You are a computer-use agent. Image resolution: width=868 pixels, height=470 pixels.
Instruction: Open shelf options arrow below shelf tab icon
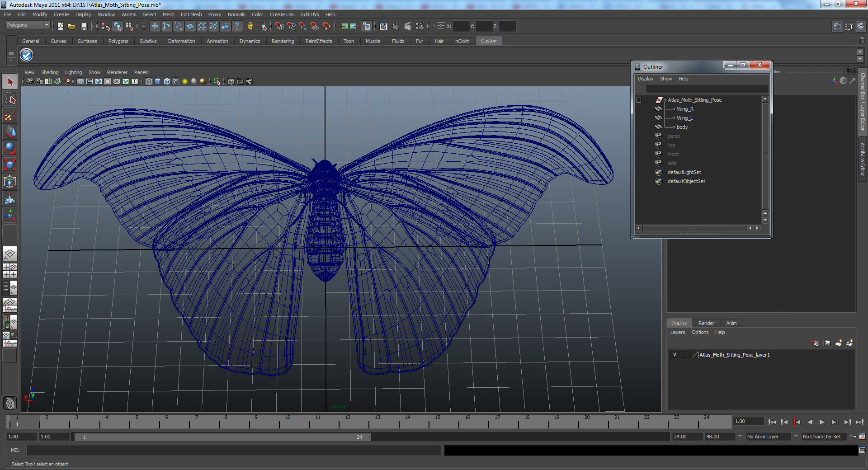(x=11, y=60)
